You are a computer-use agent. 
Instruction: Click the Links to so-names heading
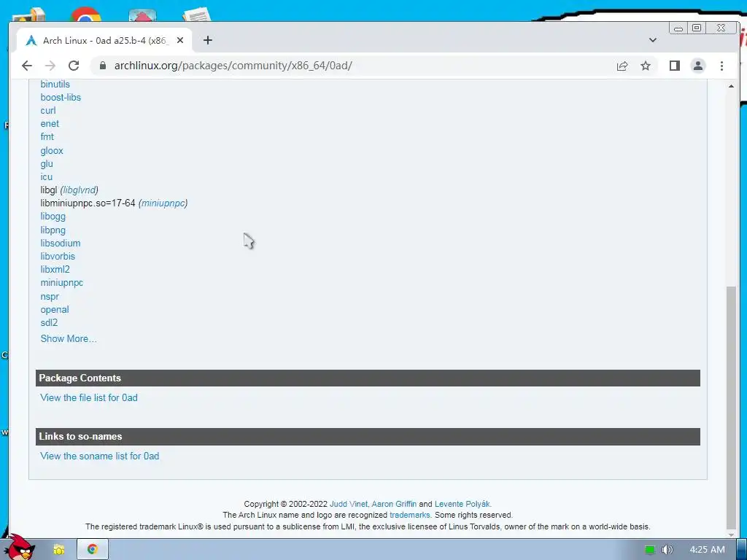[80, 437]
